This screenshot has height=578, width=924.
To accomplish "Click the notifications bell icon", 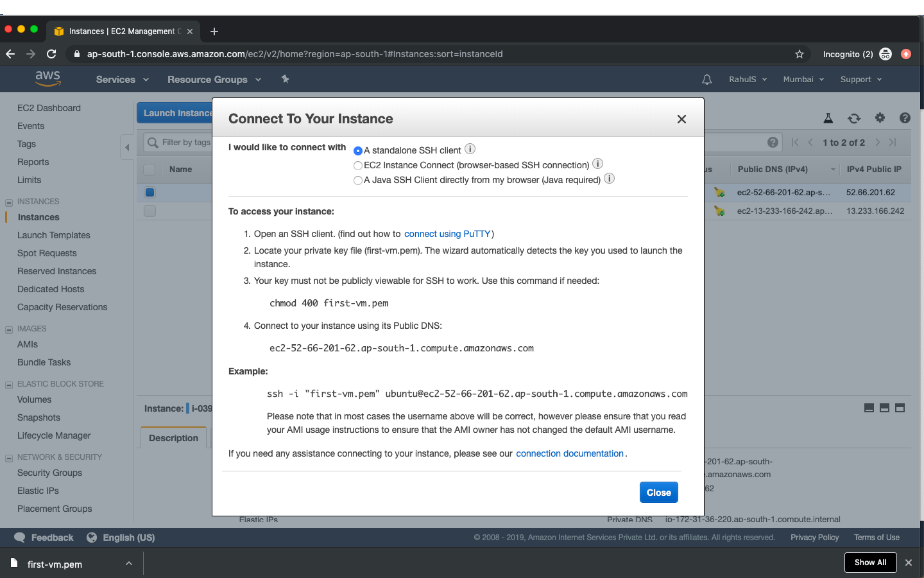I will pyautogui.click(x=706, y=79).
